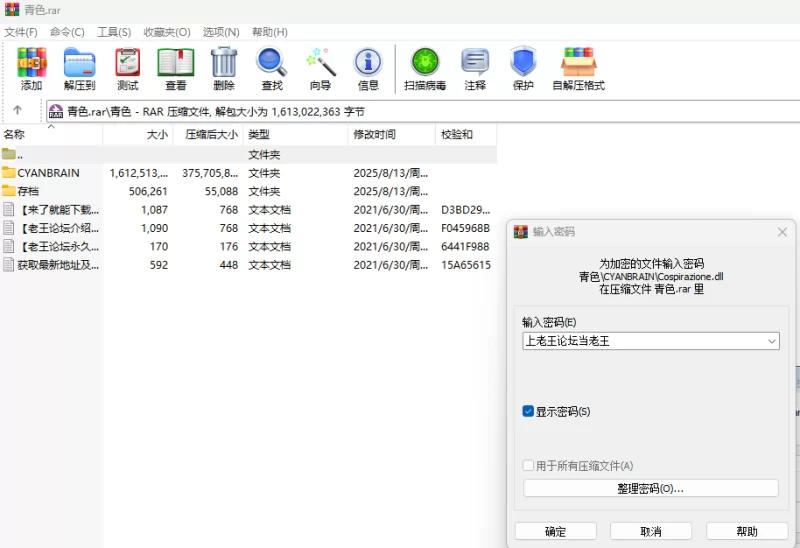Image resolution: width=800 pixels, height=548 pixels.
Task: Toggle the 显示密码 (Show password) checkbox
Action: (x=528, y=411)
